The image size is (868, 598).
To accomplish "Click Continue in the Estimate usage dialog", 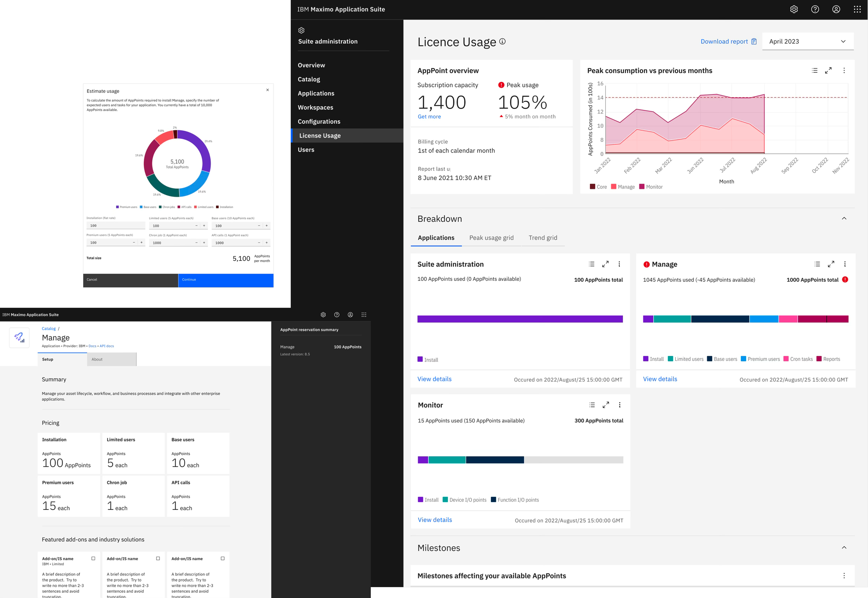I will 225,280.
